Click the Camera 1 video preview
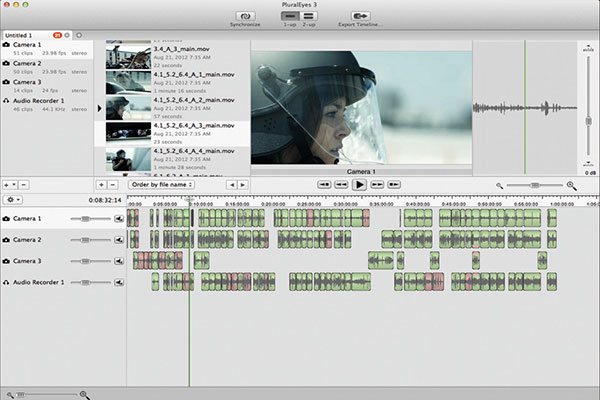Viewport: 600px width, 400px height. 361,108
